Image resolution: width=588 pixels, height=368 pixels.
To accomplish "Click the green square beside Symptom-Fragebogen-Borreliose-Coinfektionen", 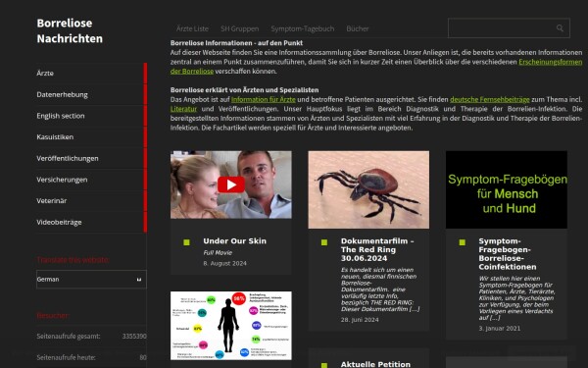I will coord(462,242).
